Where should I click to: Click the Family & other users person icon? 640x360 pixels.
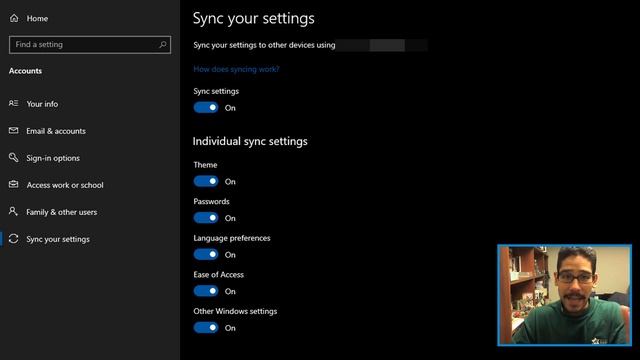coord(13,211)
